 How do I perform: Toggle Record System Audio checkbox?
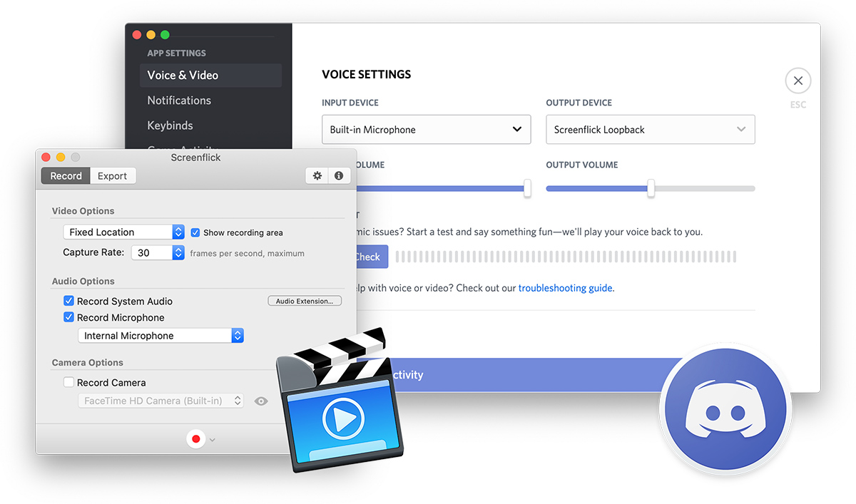69,301
